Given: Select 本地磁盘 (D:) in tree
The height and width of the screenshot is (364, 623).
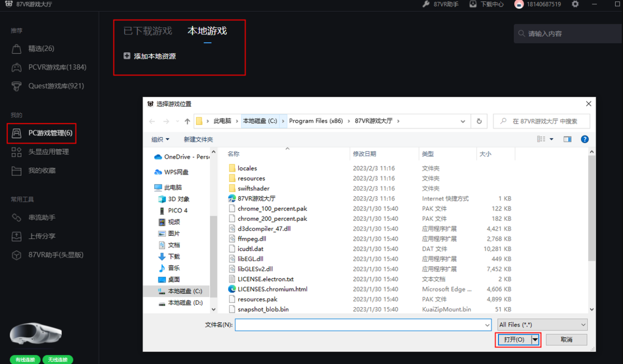Looking at the screenshot, I should click(181, 303).
